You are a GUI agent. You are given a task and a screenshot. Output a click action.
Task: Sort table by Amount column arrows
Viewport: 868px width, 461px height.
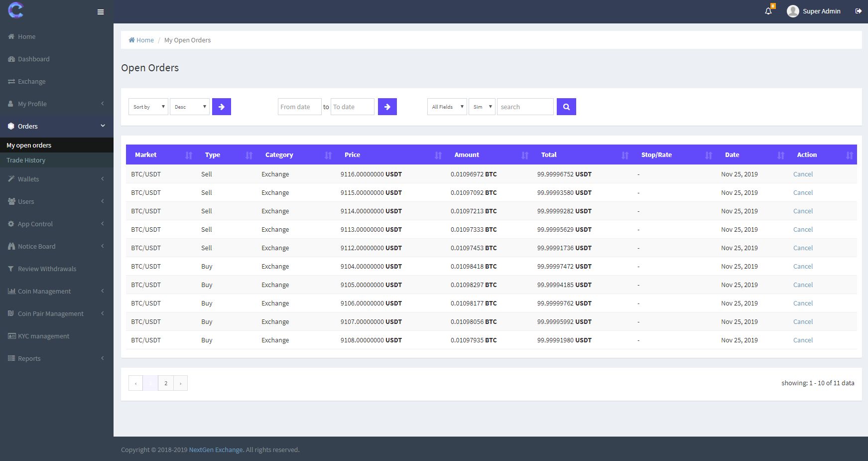click(524, 155)
